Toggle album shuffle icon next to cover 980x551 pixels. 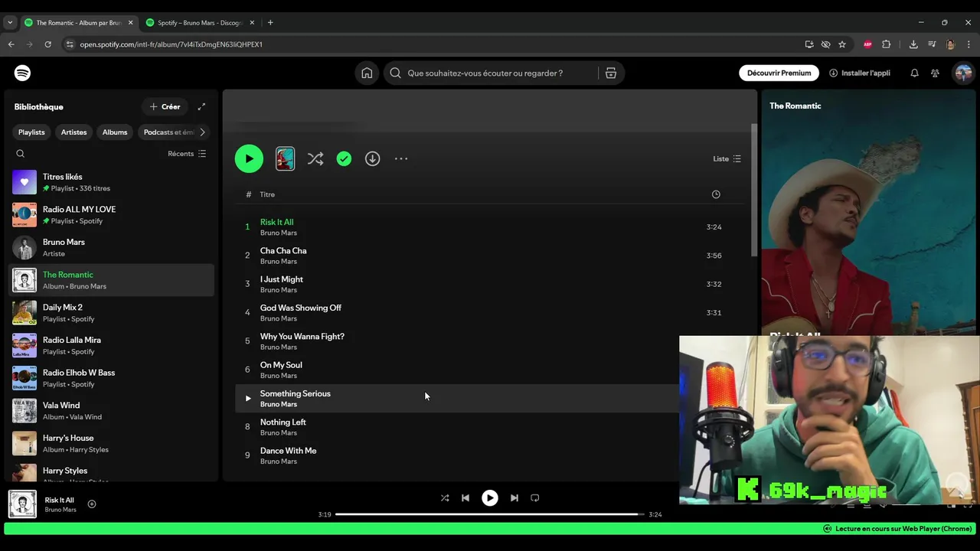click(315, 158)
